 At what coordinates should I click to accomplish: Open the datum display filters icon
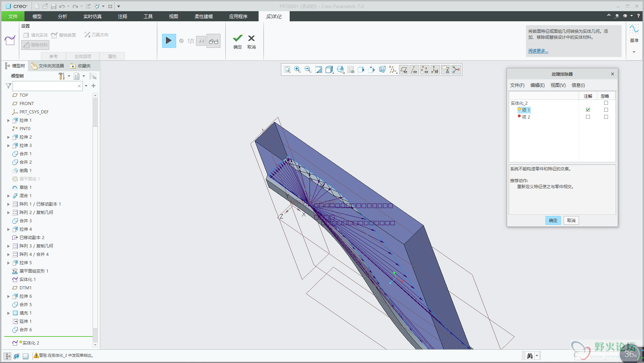pyautogui.click(x=393, y=70)
